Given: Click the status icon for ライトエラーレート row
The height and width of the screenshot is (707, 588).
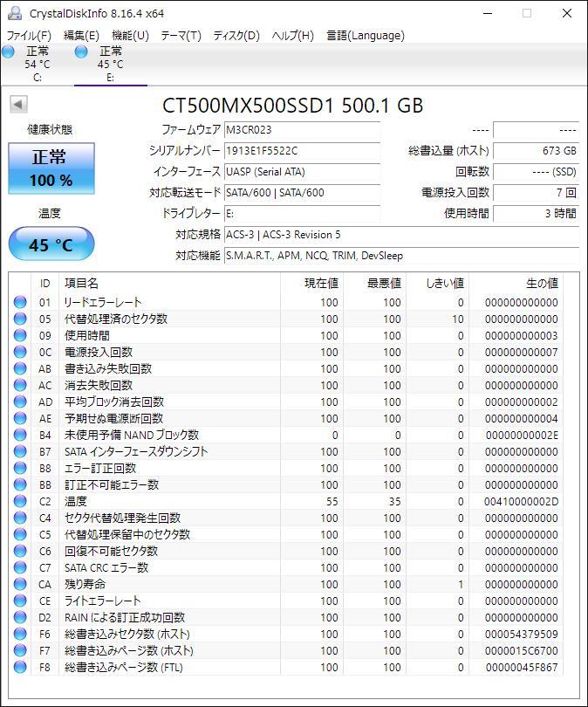Looking at the screenshot, I should [x=20, y=601].
